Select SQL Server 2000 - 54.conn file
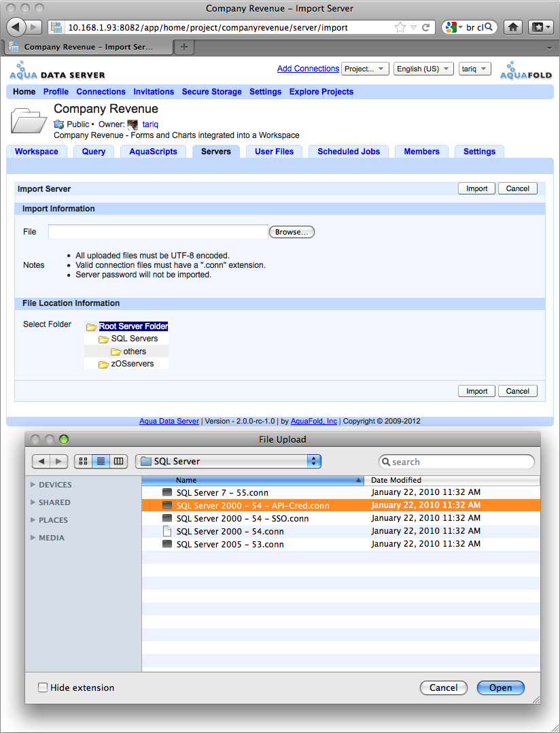The width and height of the screenshot is (560, 733). click(341, 531)
